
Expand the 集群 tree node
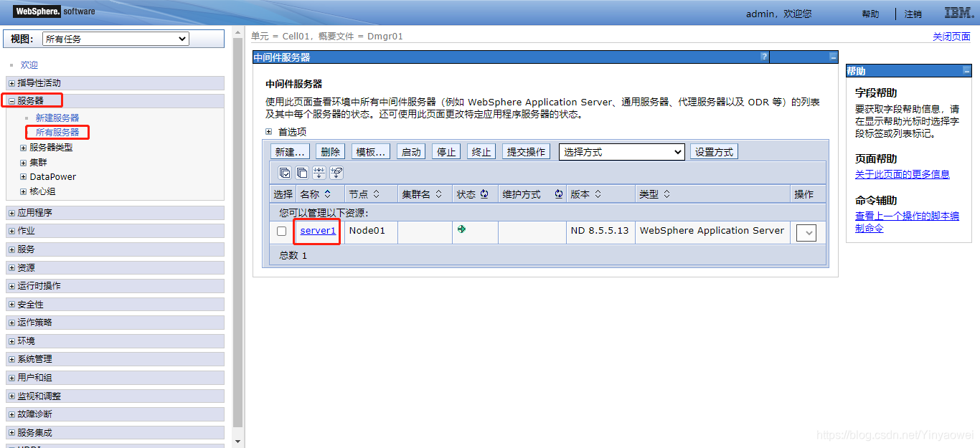[24, 163]
